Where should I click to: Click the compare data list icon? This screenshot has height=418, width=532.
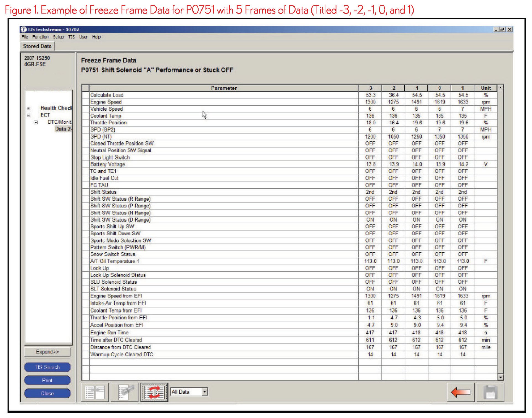pos(95,392)
